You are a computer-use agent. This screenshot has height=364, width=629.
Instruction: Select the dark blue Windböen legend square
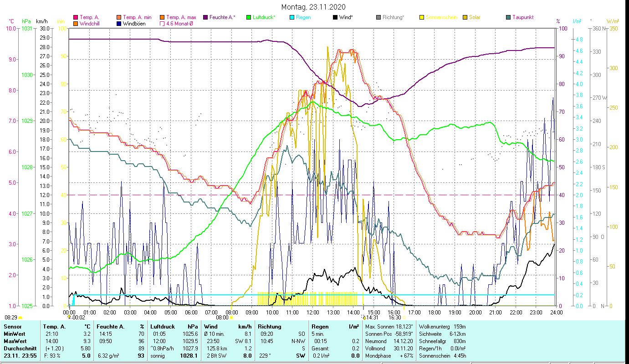[x=119, y=24]
